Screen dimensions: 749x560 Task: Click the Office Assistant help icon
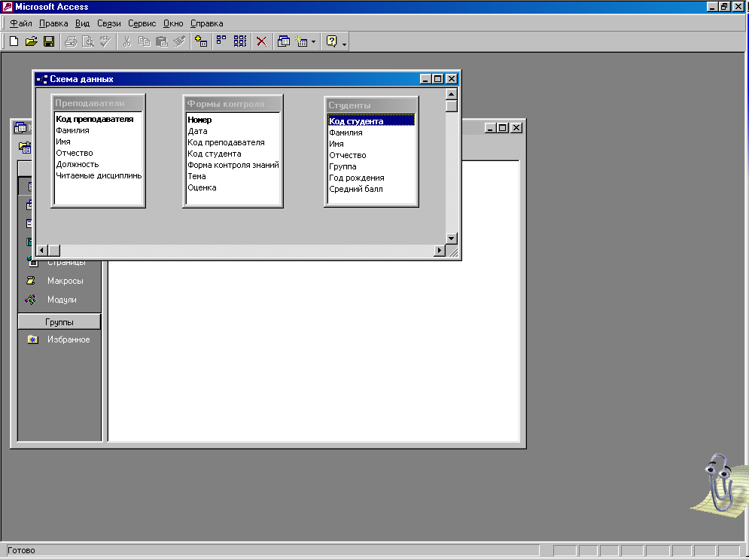pyautogui.click(x=331, y=41)
